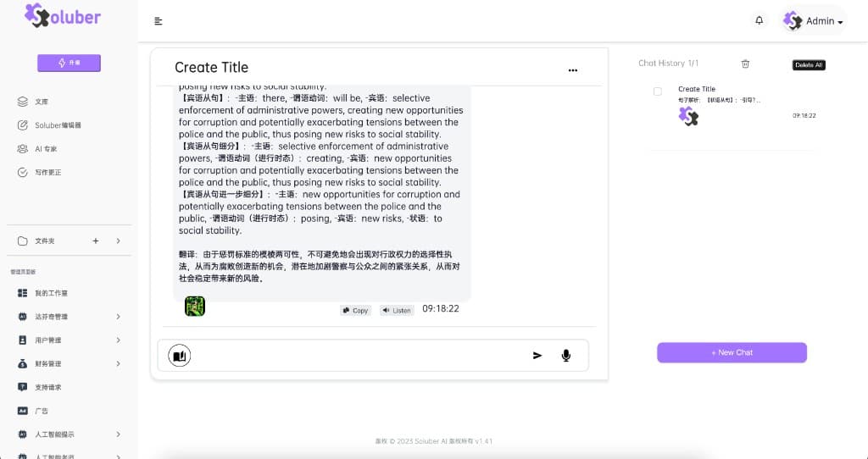Click the purple 升级 upgrade button
The image size is (868, 459).
70,63
